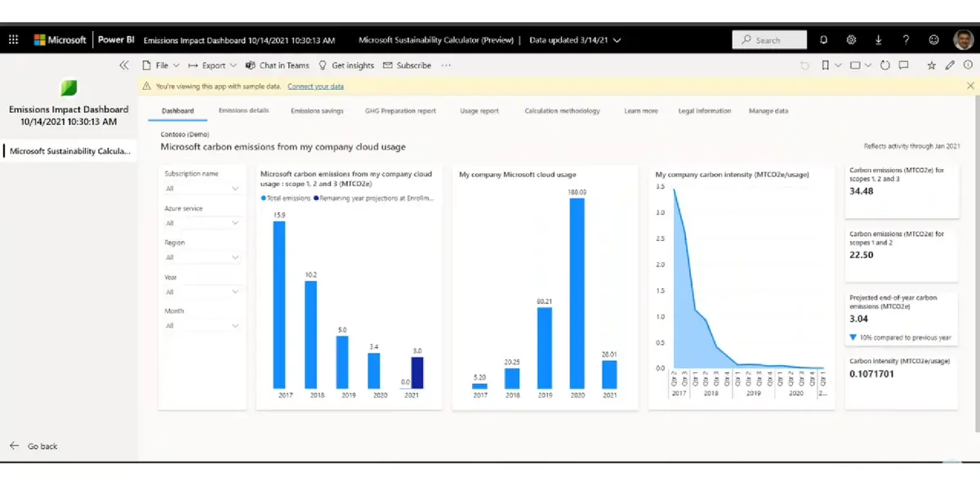Click Go back in the sidebar

tap(33, 447)
